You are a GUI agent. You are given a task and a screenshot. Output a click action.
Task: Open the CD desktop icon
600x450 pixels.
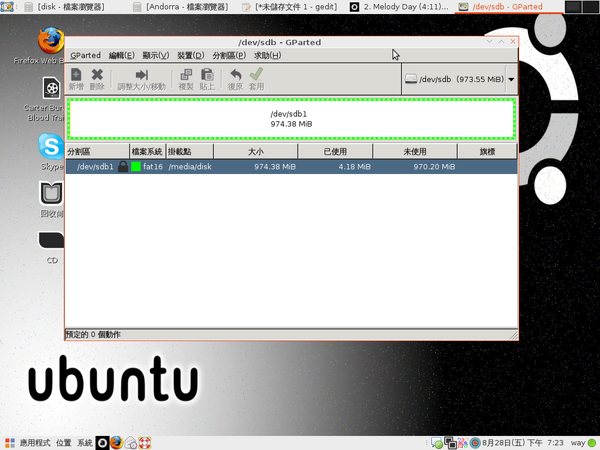pyautogui.click(x=51, y=240)
